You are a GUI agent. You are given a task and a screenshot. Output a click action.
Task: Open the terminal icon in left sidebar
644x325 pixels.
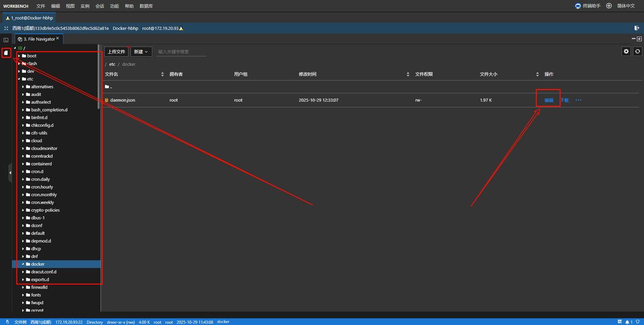[6, 40]
